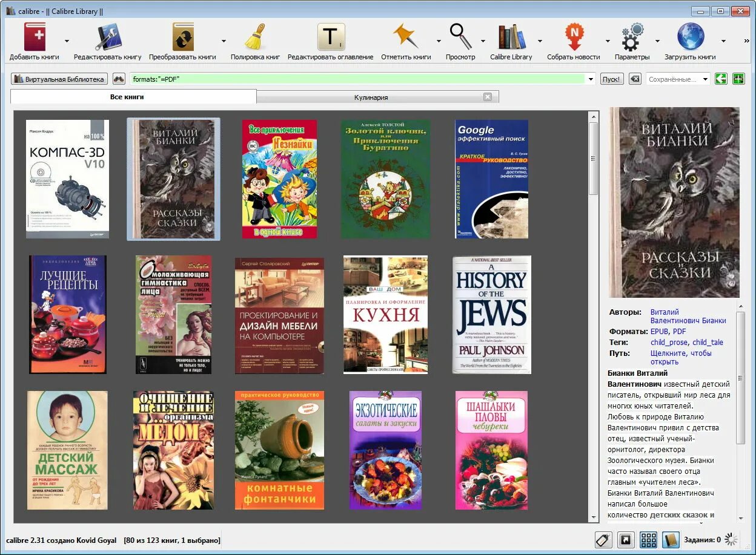Select 'Все приключения Незнайки' book cover

(x=279, y=179)
